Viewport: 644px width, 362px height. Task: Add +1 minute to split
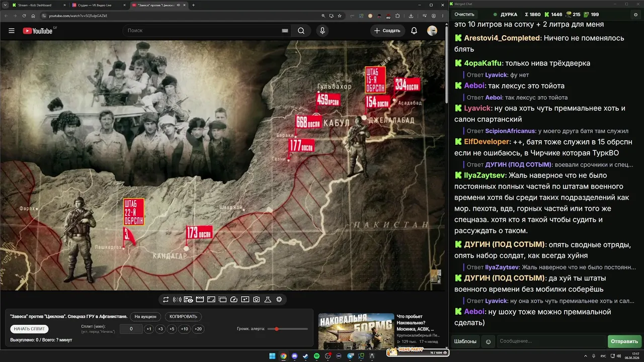(149, 329)
